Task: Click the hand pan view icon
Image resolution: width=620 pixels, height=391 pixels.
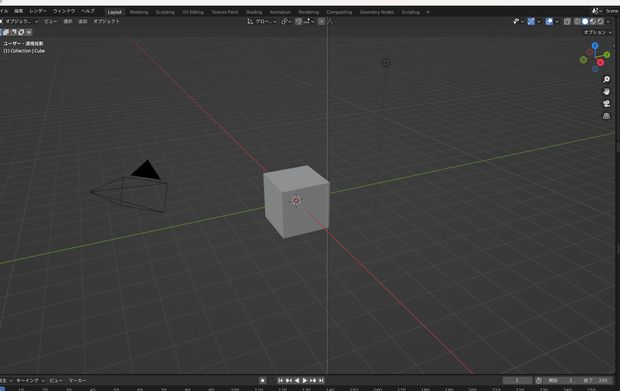Action: (606, 92)
